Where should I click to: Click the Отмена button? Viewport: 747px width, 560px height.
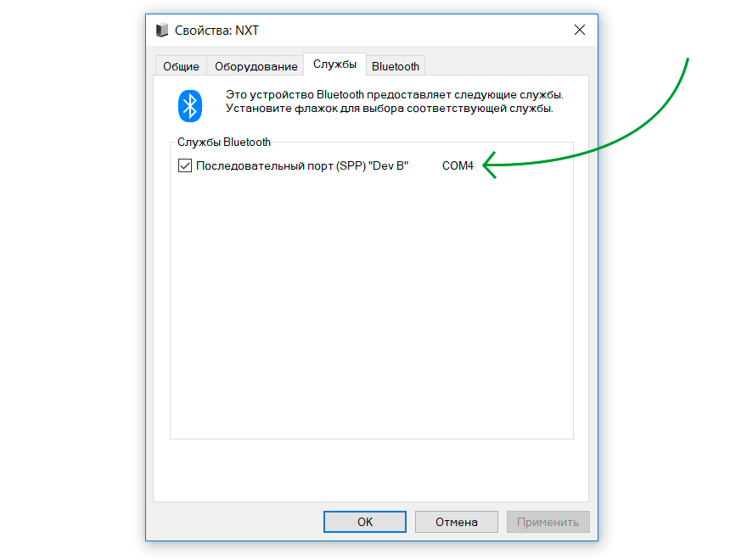[457, 522]
